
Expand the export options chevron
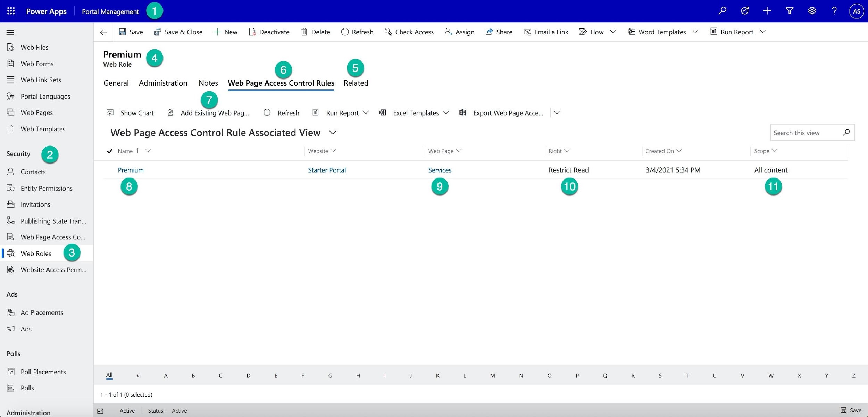tap(557, 112)
